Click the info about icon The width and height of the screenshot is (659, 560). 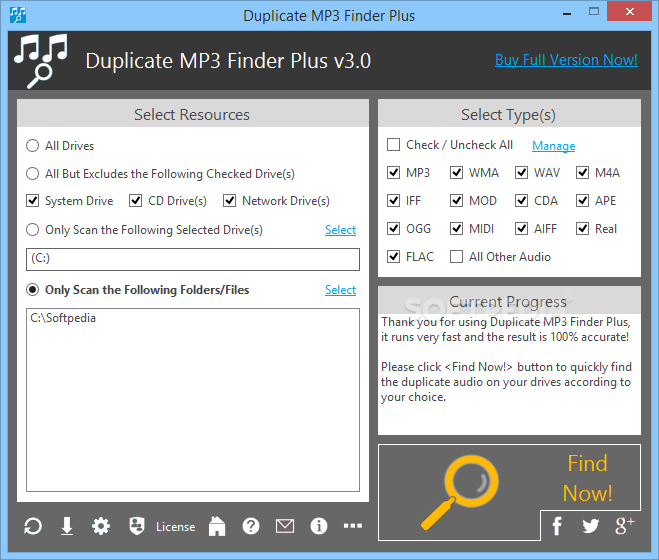click(319, 526)
